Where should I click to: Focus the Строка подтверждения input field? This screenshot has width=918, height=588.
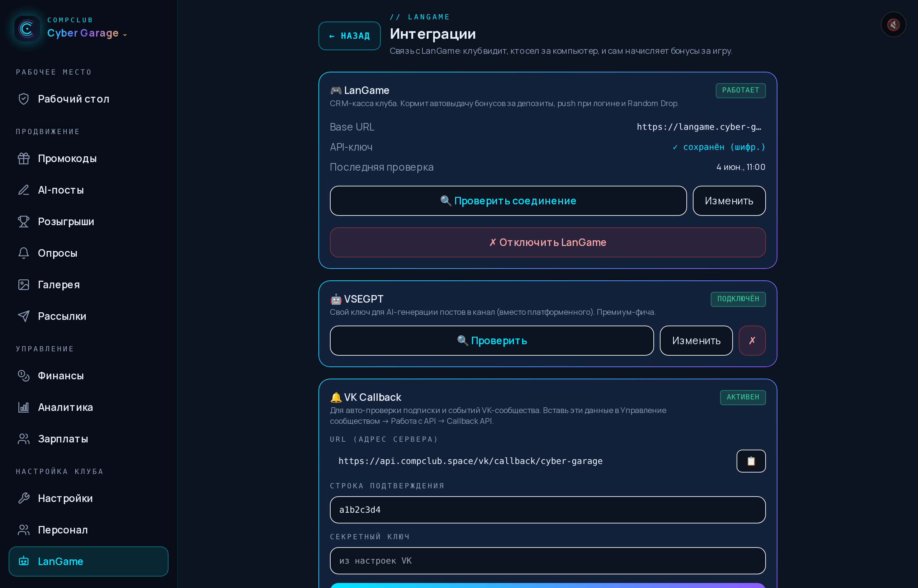548,510
